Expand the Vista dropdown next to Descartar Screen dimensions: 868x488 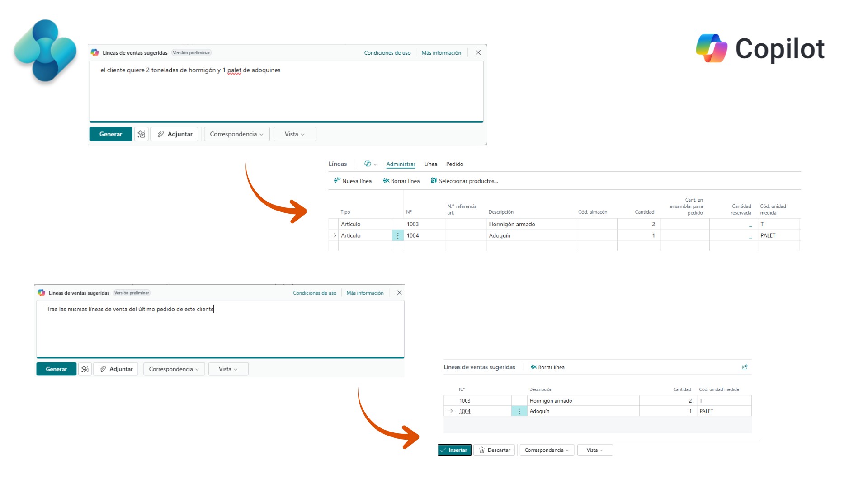coord(594,450)
